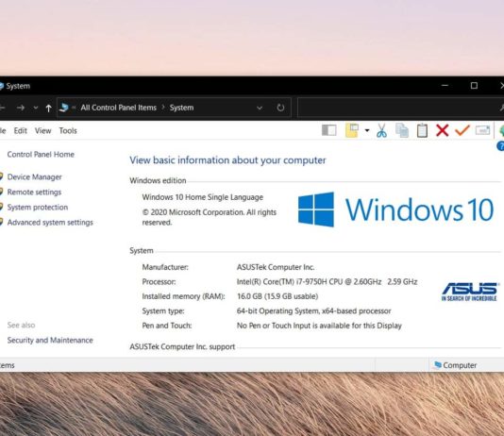
Task: Click the yellow Views toolbar icon
Action: (x=352, y=130)
